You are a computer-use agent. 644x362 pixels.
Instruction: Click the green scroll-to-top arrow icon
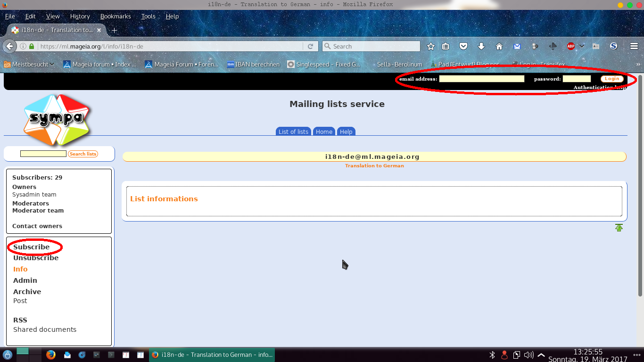619,228
